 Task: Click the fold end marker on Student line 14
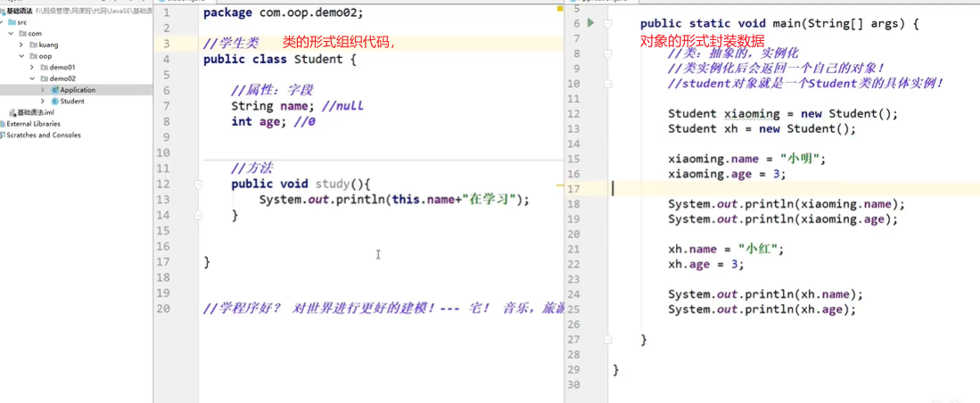pyautogui.click(x=198, y=215)
